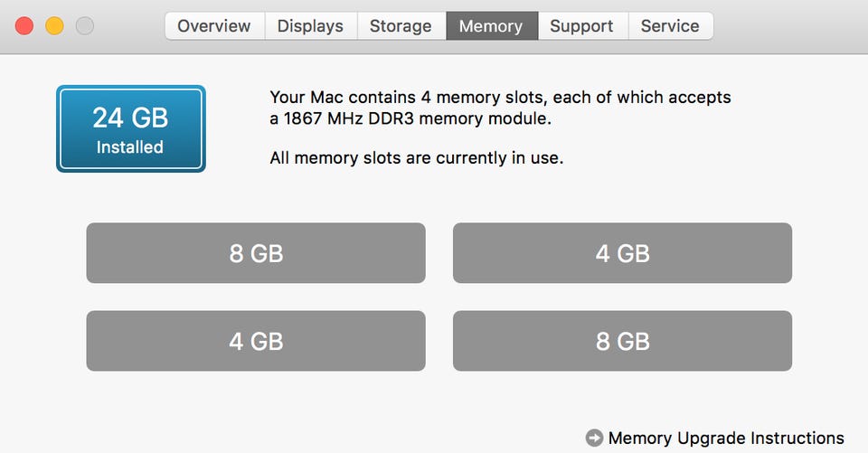The width and height of the screenshot is (868, 453).
Task: Click the Installed label in the blue badge
Action: tap(130, 147)
